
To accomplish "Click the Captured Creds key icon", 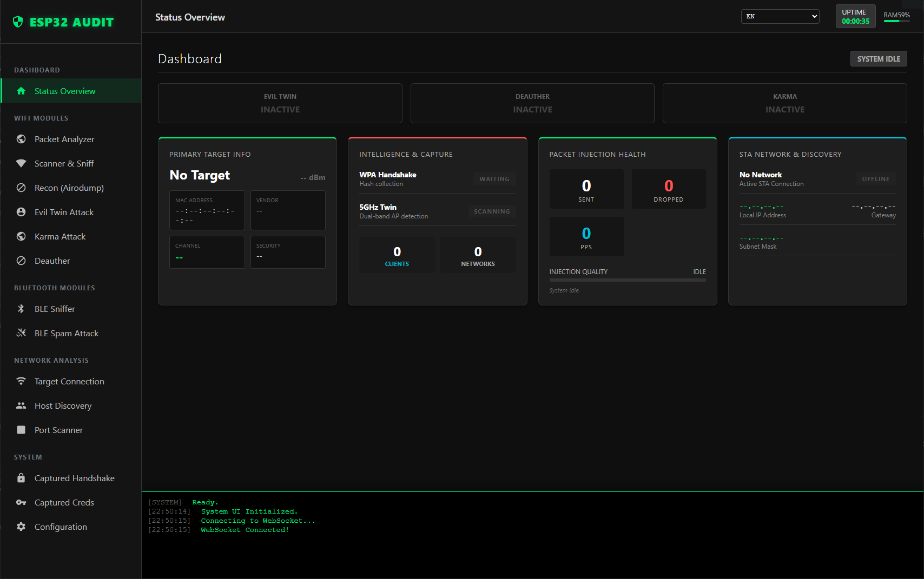I will coord(21,502).
